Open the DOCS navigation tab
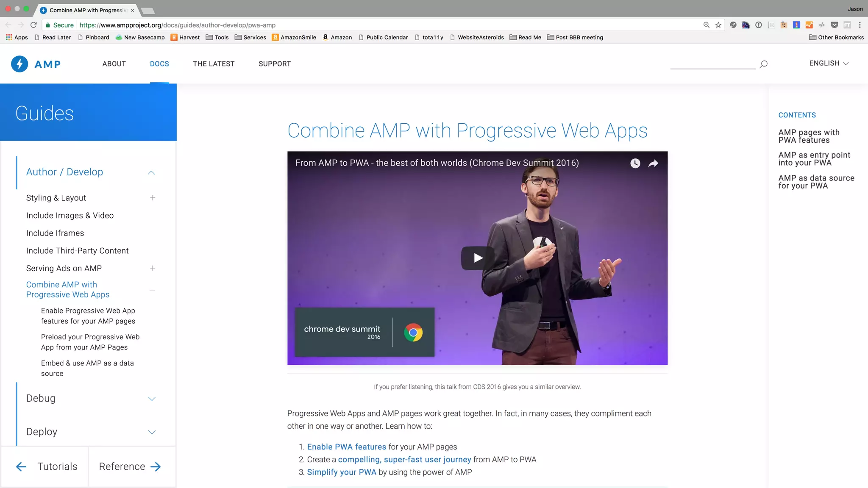Screen dimensions: 868x488 click(x=159, y=64)
